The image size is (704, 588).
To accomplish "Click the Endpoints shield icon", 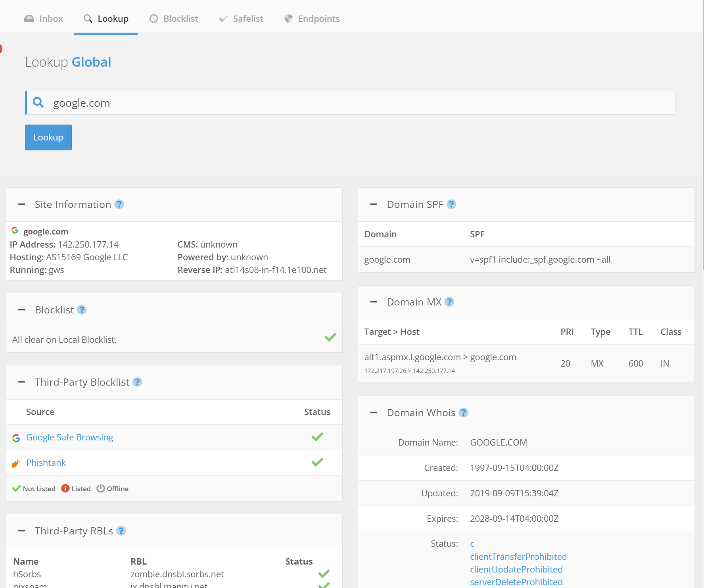I will pos(288,19).
